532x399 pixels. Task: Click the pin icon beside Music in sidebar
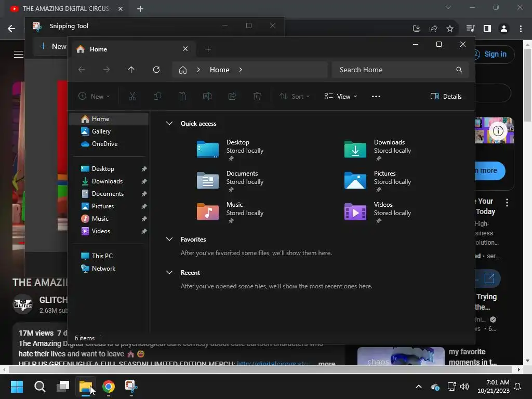[x=144, y=219]
